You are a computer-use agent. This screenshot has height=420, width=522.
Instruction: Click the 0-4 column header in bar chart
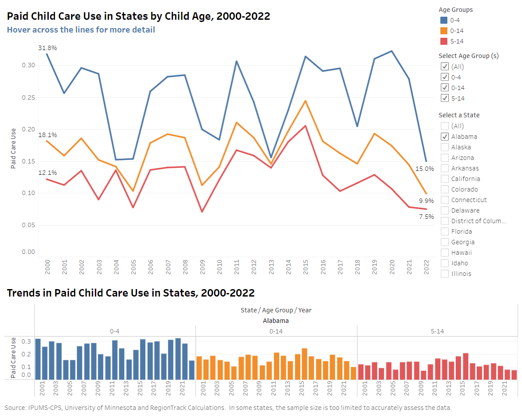point(115,331)
